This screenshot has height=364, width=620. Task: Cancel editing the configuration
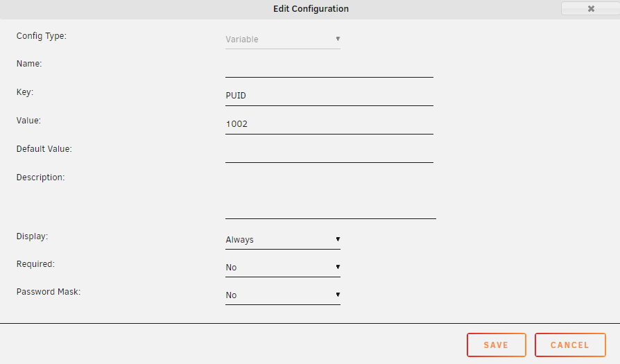(570, 345)
